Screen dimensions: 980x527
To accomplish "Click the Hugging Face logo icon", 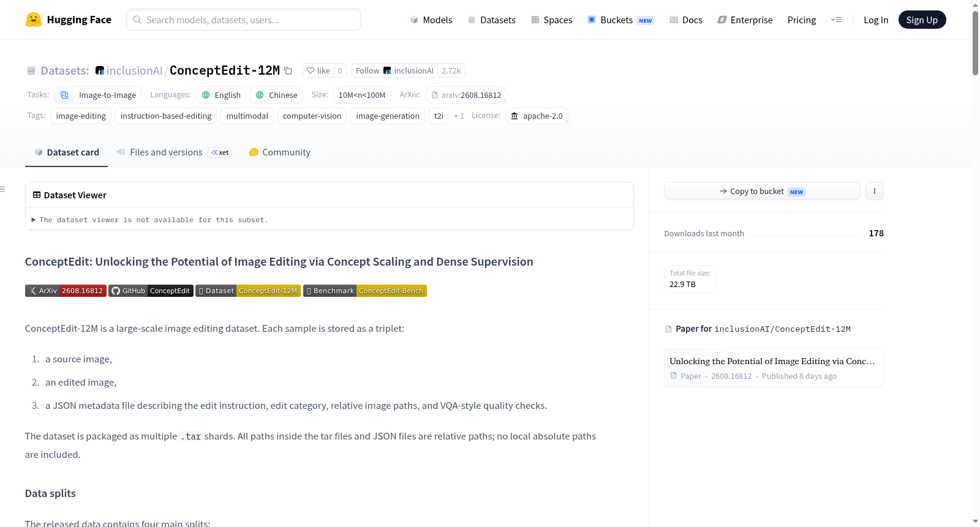I will 34,20.
